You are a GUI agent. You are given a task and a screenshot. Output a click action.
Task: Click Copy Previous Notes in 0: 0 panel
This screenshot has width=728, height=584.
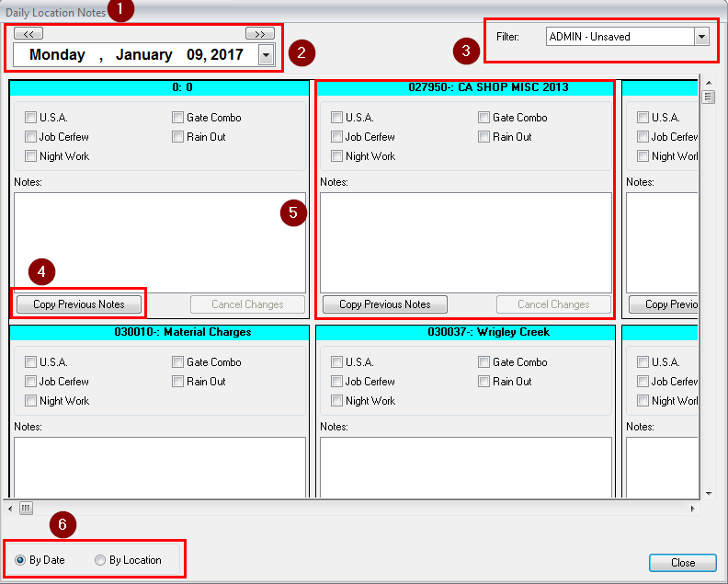(77, 304)
